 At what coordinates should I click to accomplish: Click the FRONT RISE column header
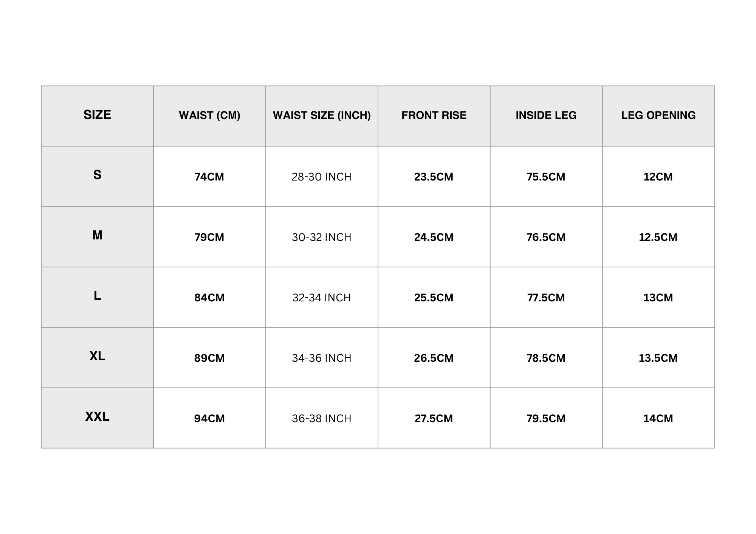point(434,115)
